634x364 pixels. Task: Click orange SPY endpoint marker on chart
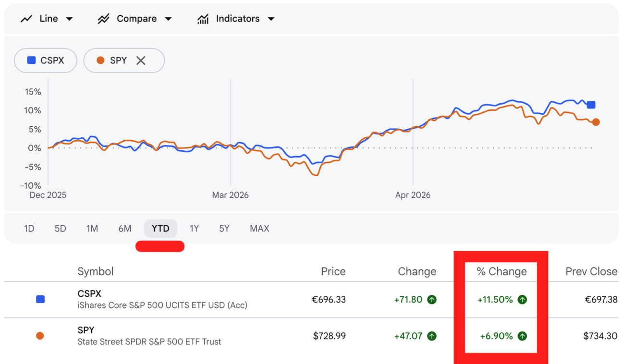click(x=596, y=122)
